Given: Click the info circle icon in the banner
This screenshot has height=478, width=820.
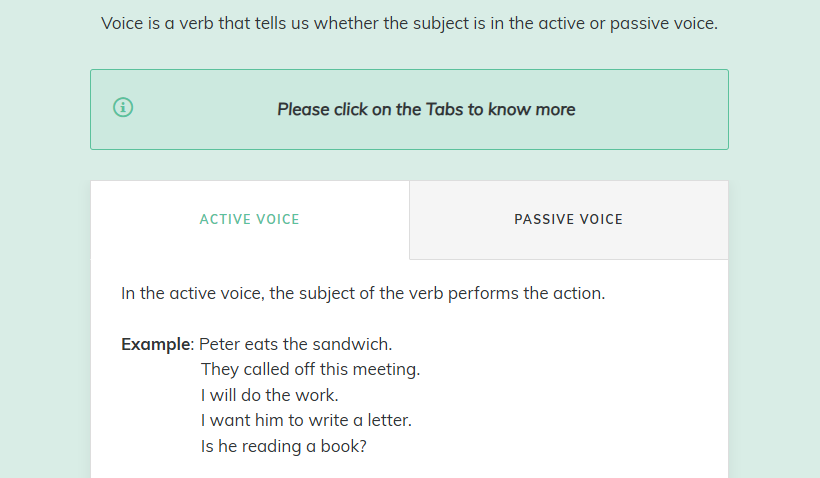Looking at the screenshot, I should (123, 108).
